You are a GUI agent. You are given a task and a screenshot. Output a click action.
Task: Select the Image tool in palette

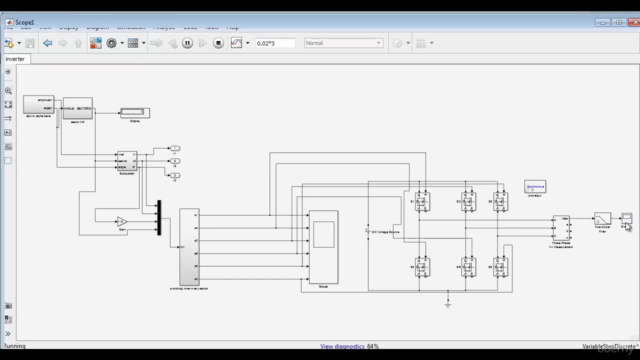[x=8, y=147]
